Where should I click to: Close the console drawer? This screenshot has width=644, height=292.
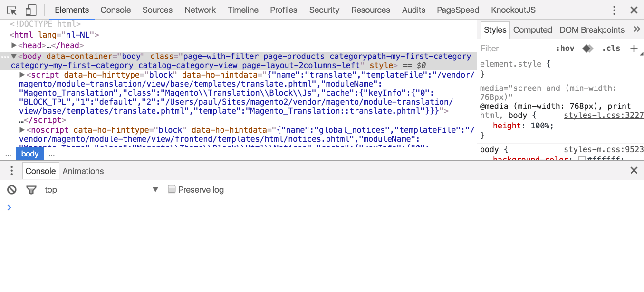click(x=634, y=171)
